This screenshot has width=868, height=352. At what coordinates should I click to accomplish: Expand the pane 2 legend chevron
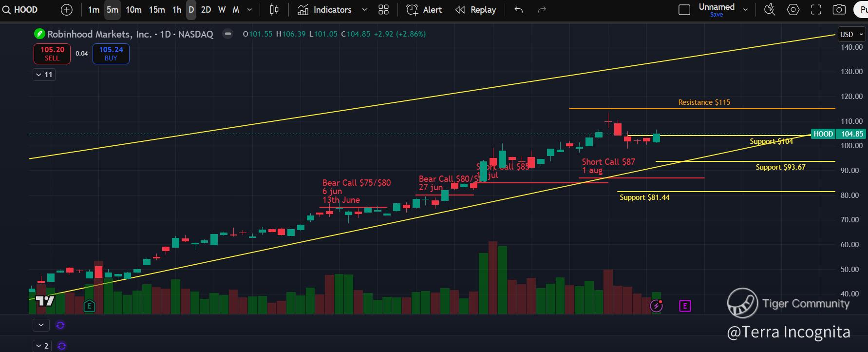41,346
